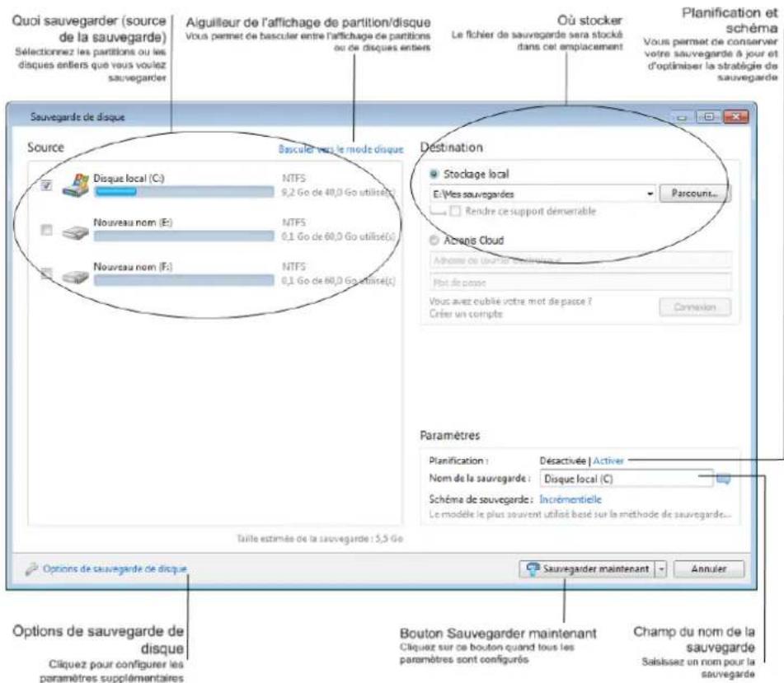Click the Mot de passe field

pos(580,283)
